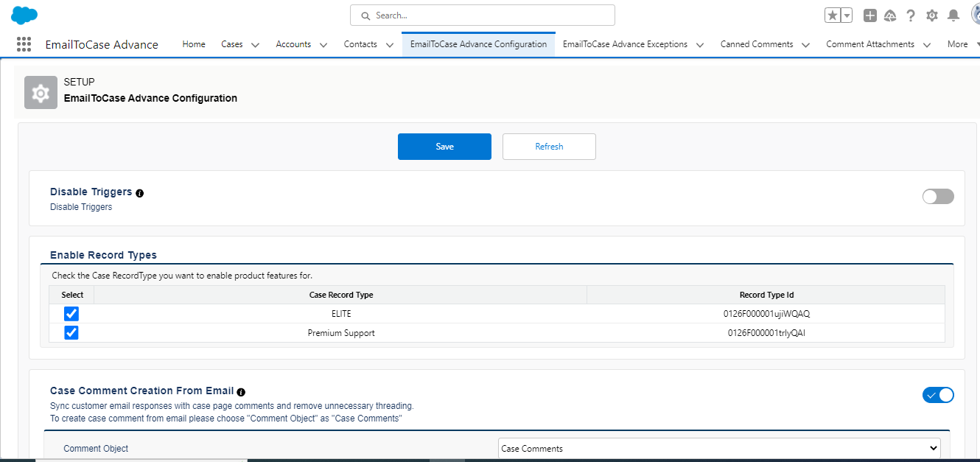Click the info icon beside Disable Triggers
The width and height of the screenshot is (980, 462).
140,193
